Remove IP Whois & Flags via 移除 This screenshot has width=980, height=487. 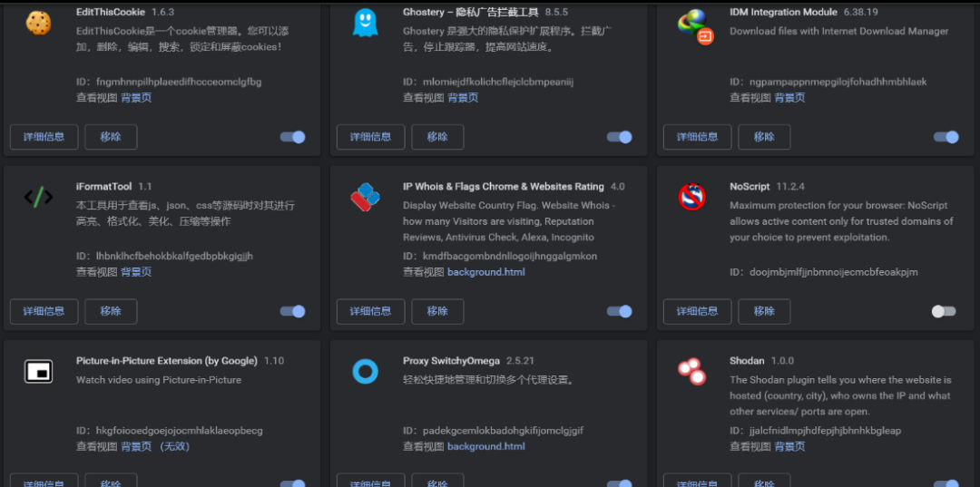coord(437,311)
